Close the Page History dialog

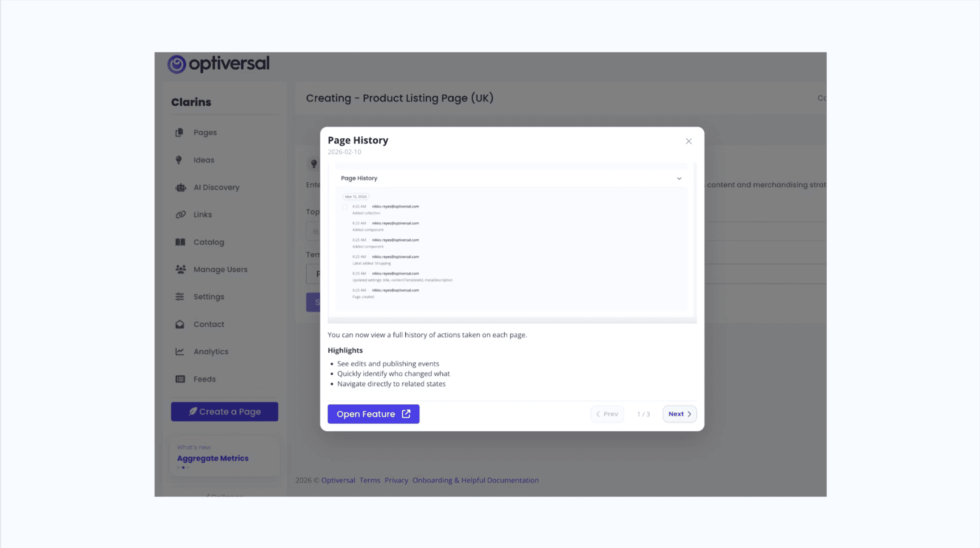pyautogui.click(x=688, y=141)
